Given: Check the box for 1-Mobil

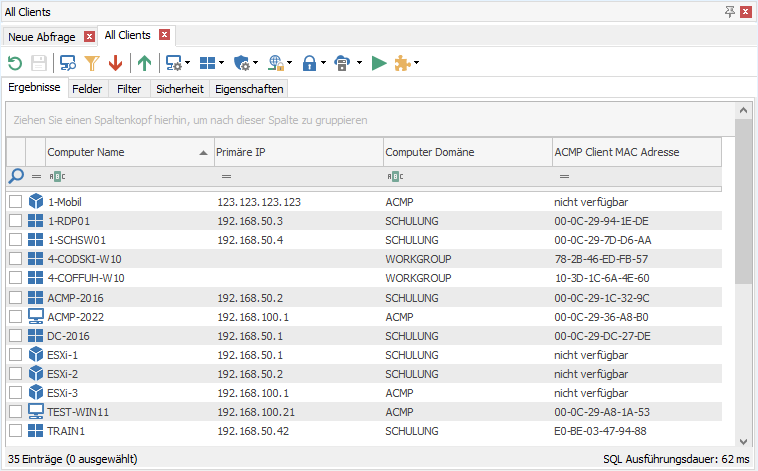Looking at the screenshot, I should tap(15, 201).
